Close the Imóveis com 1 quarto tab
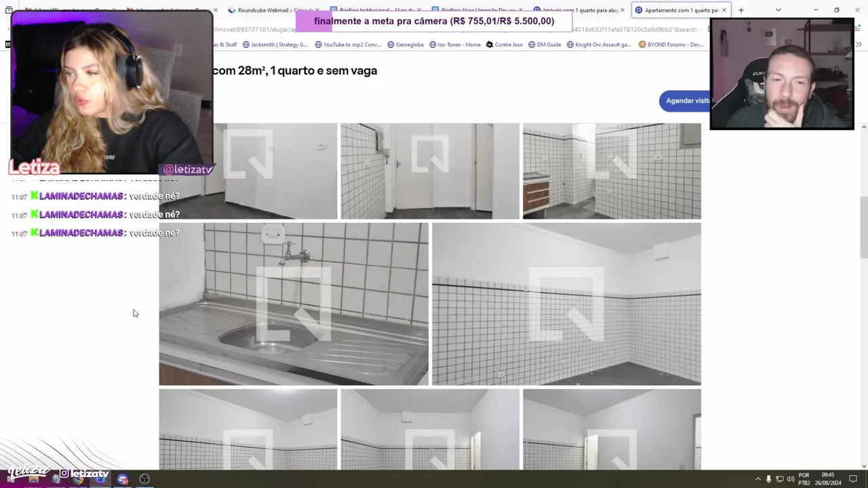This screenshot has width=868, height=488. tap(623, 10)
